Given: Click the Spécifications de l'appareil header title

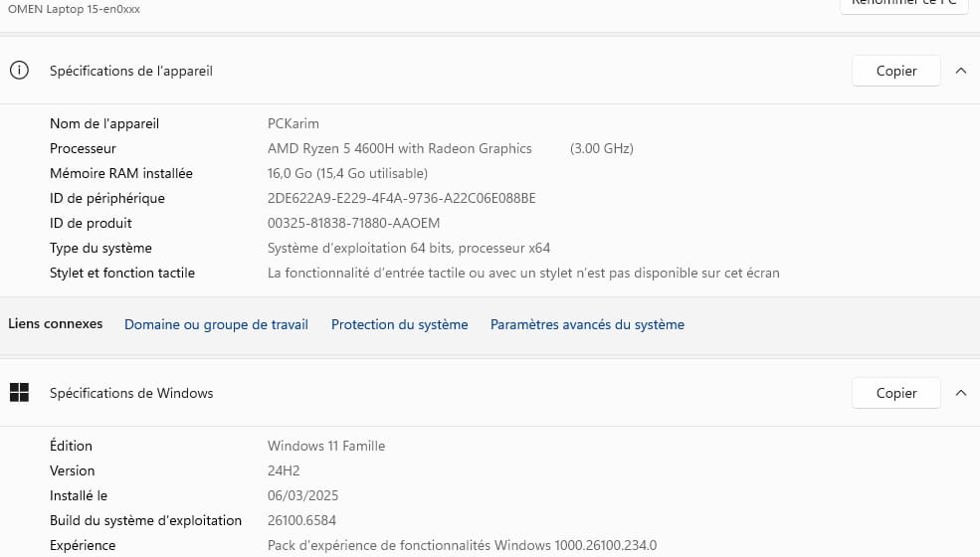Looking at the screenshot, I should (131, 71).
